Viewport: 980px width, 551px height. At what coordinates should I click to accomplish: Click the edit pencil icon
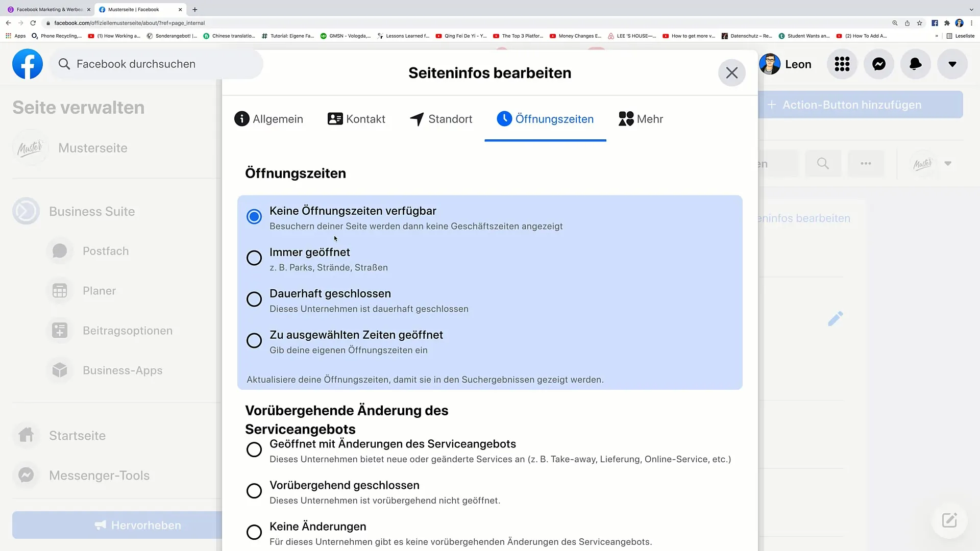pyautogui.click(x=835, y=318)
